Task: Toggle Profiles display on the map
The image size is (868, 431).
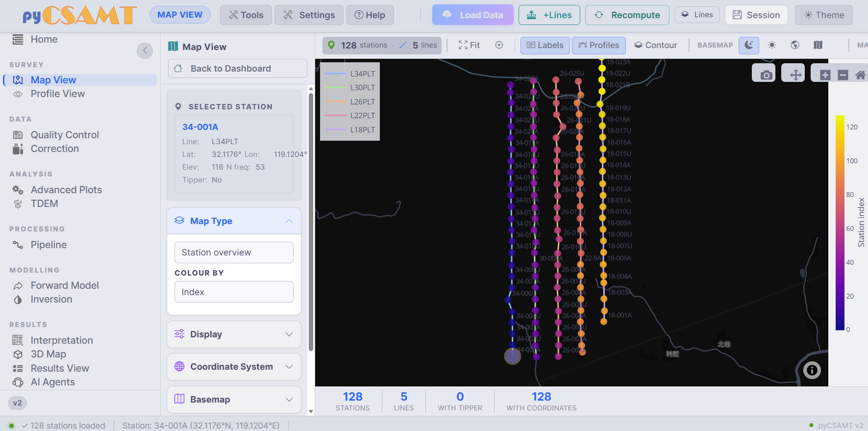Action: click(x=598, y=45)
